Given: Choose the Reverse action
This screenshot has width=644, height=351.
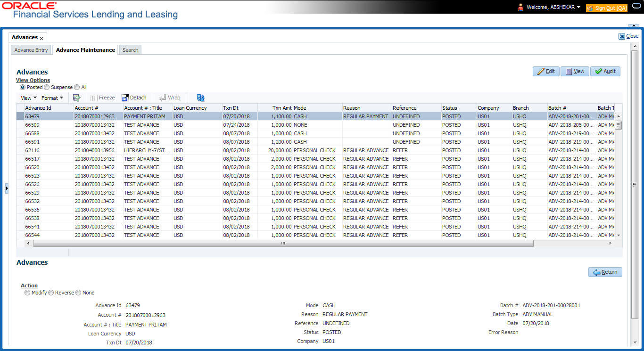Looking at the screenshot, I should tap(51, 293).
